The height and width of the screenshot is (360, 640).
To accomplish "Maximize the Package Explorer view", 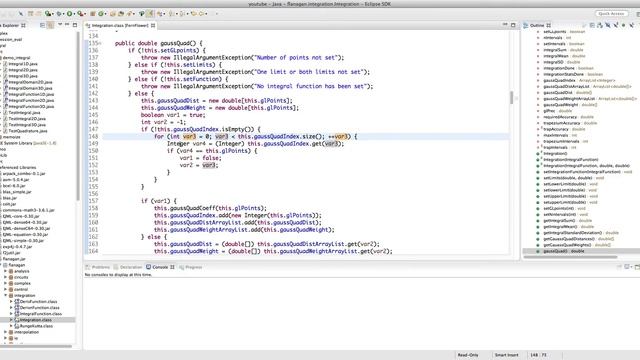I will pyautogui.click(x=75, y=25).
